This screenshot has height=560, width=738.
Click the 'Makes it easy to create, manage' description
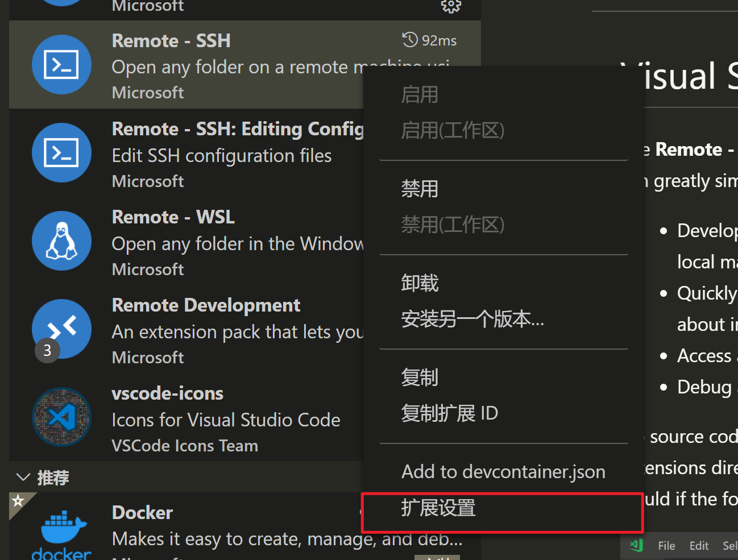pyautogui.click(x=287, y=538)
